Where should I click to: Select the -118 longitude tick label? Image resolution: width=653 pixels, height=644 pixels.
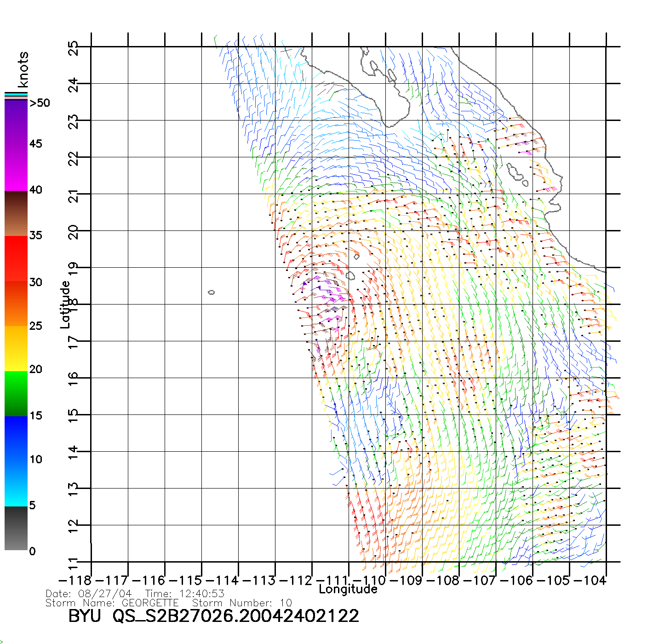(75, 580)
